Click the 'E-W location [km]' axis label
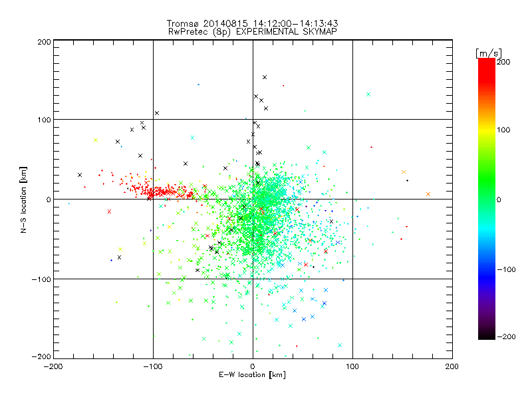The width and height of the screenshot is (532, 399). click(253, 375)
